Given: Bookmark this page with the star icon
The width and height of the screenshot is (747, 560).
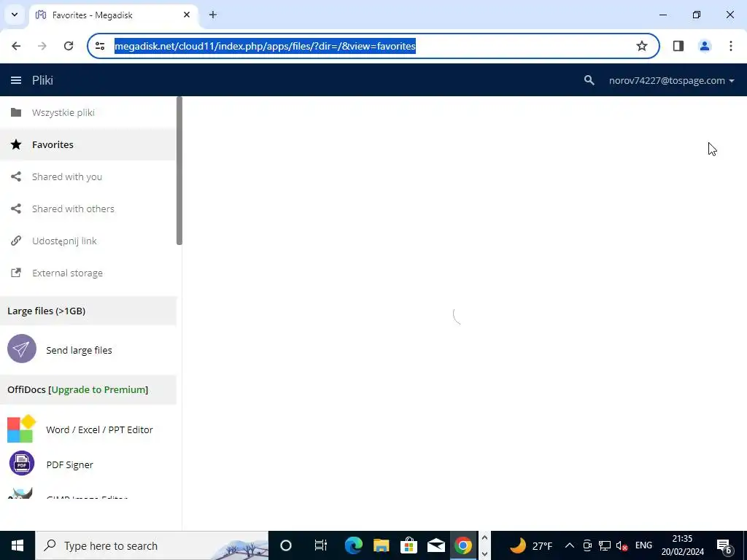Looking at the screenshot, I should (x=642, y=46).
